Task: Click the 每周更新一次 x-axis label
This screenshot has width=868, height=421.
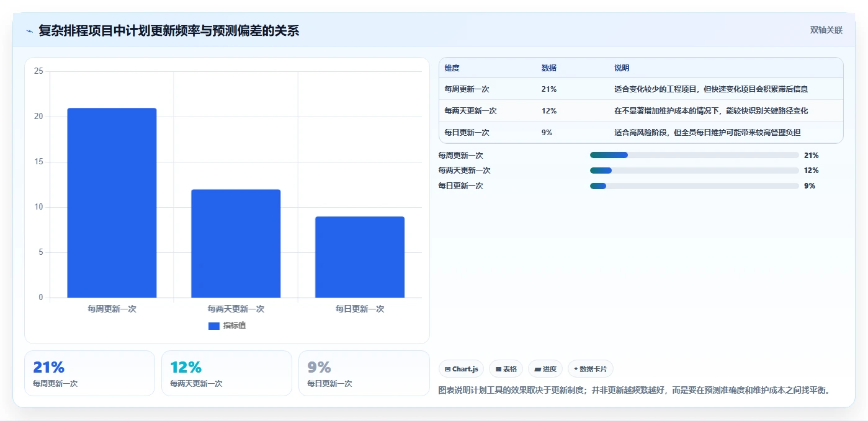Action: click(x=112, y=309)
